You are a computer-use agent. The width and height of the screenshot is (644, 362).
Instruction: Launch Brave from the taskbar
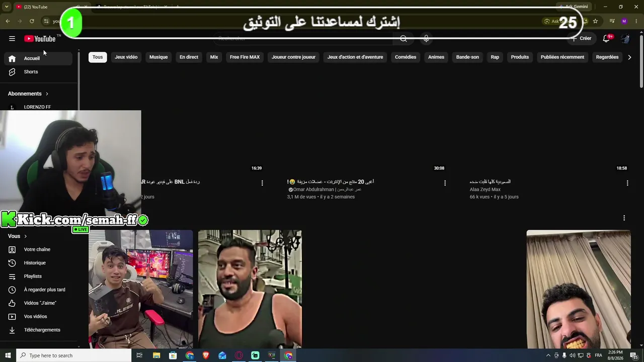pos(206,355)
